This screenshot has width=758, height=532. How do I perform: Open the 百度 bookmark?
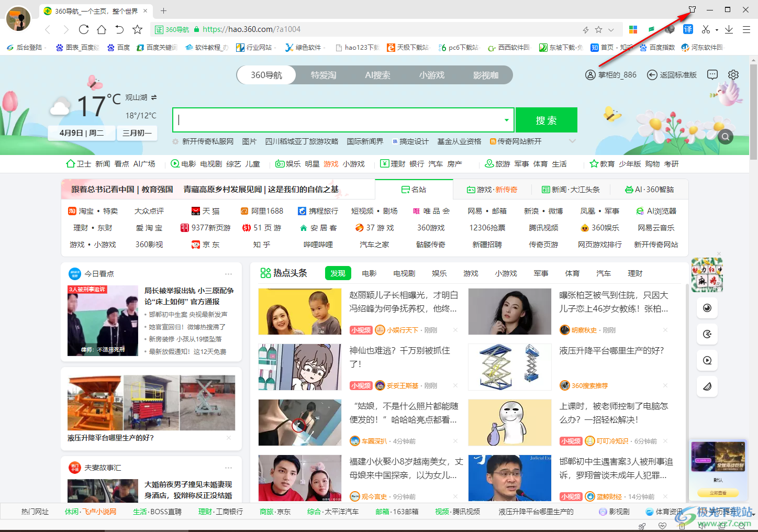[x=119, y=47]
